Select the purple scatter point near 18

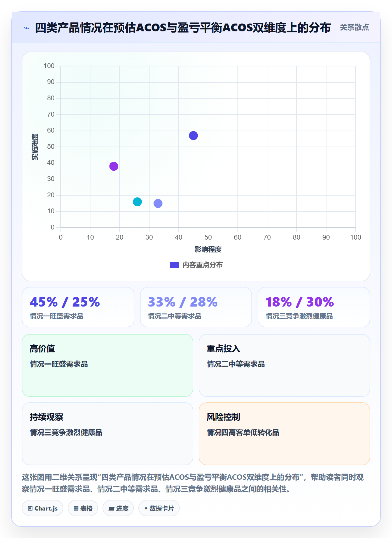pos(114,166)
